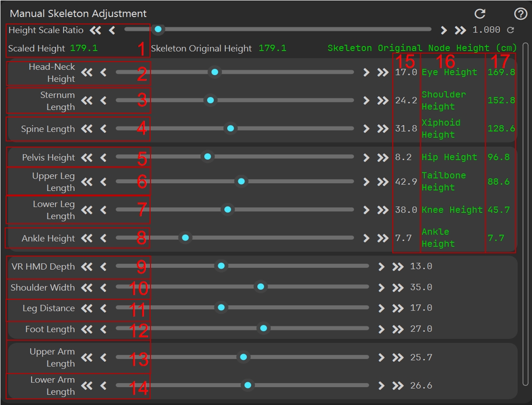The image size is (532, 405).
Task: Increase Pelvis Height by small step
Action: coord(366,157)
